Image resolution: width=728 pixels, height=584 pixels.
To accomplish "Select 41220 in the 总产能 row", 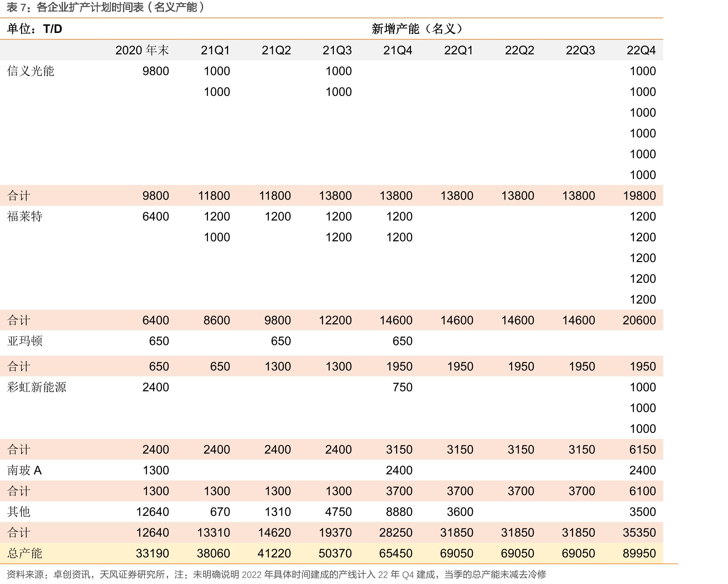I will tap(274, 553).
